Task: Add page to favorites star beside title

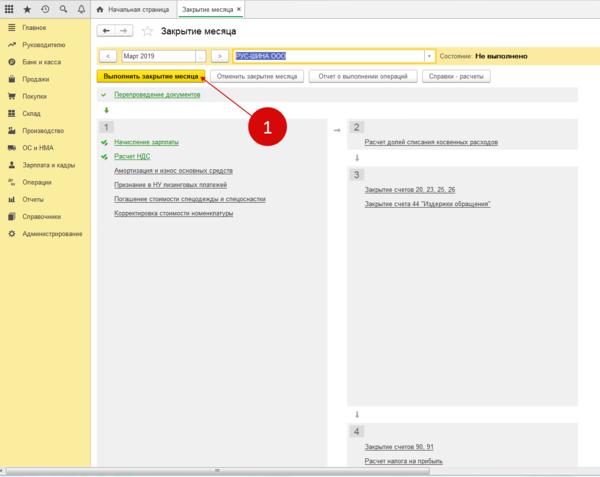Action: click(x=147, y=31)
